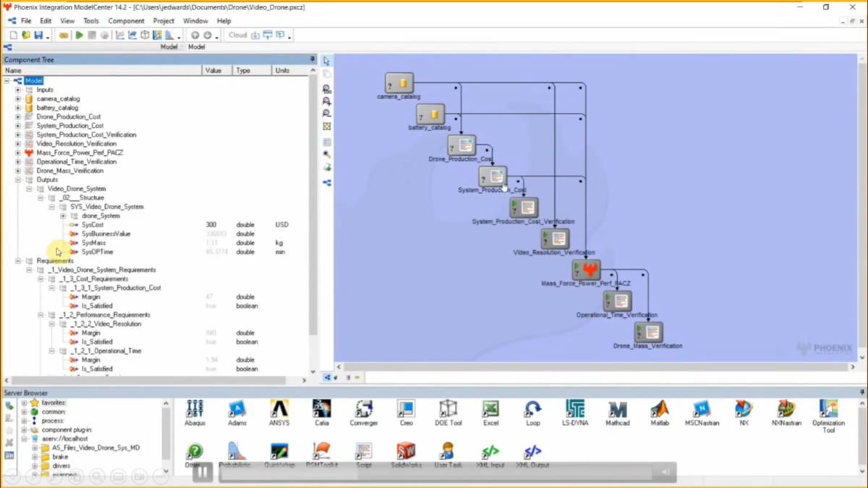Click the canvas horizontal scrollbar
The image size is (868, 488).
pos(597,367)
